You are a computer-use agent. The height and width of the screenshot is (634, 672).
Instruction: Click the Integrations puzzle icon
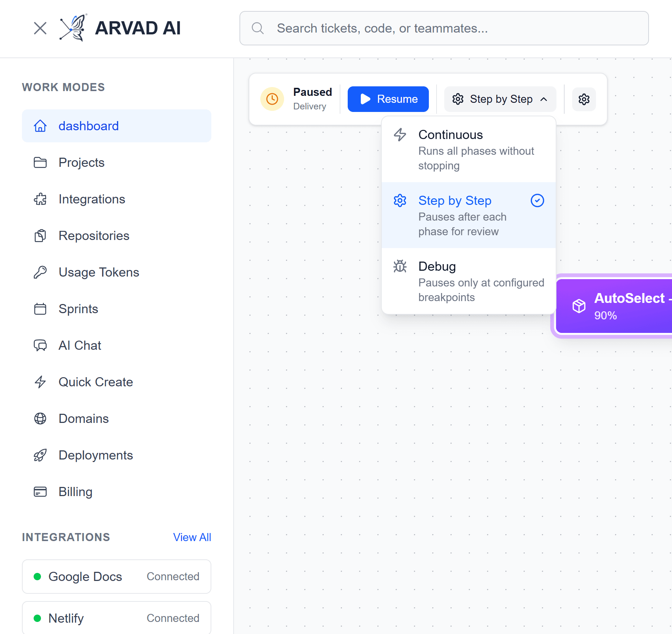point(40,199)
